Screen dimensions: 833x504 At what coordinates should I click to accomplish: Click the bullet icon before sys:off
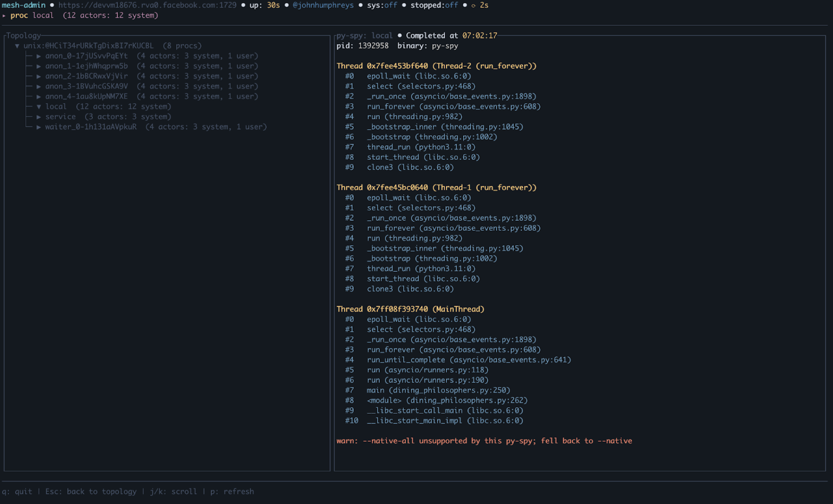pyautogui.click(x=361, y=5)
